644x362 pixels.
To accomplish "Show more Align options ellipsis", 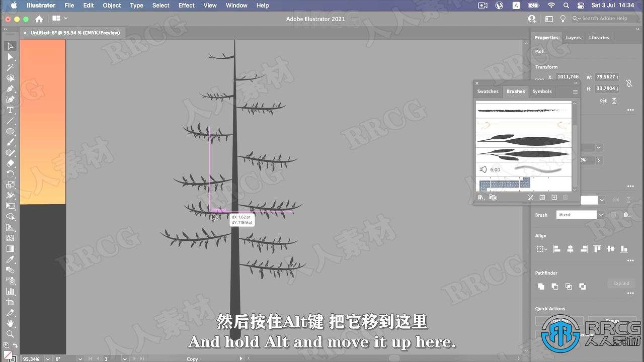I will (x=630, y=261).
